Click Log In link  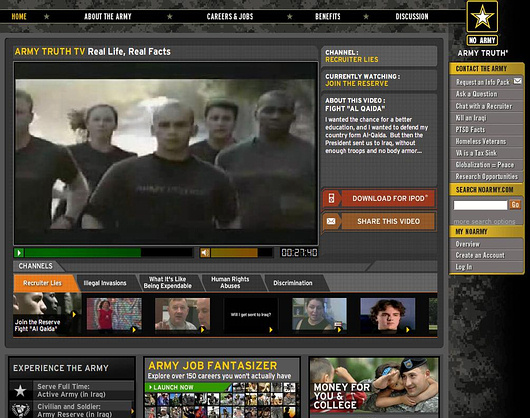[464, 267]
